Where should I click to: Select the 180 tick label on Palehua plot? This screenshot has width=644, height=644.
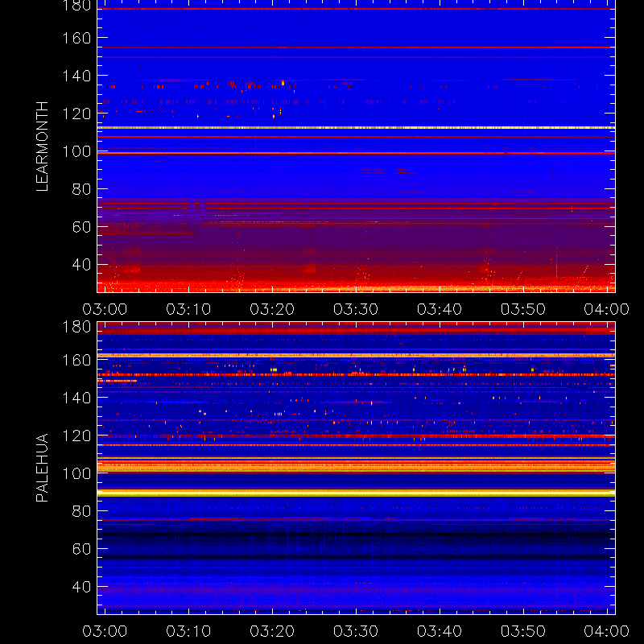(76, 327)
